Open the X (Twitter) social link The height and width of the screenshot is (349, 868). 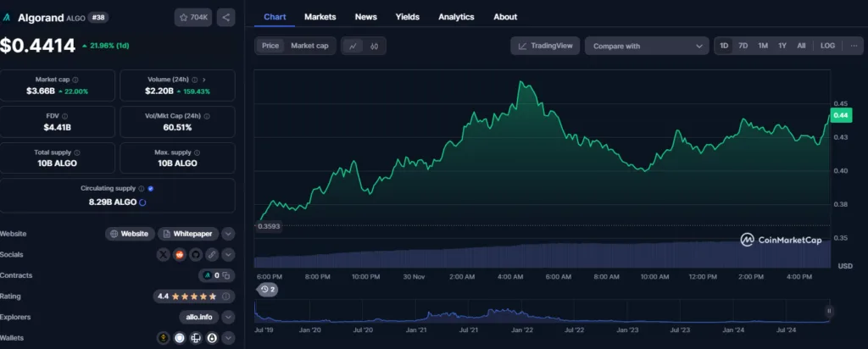(164, 255)
